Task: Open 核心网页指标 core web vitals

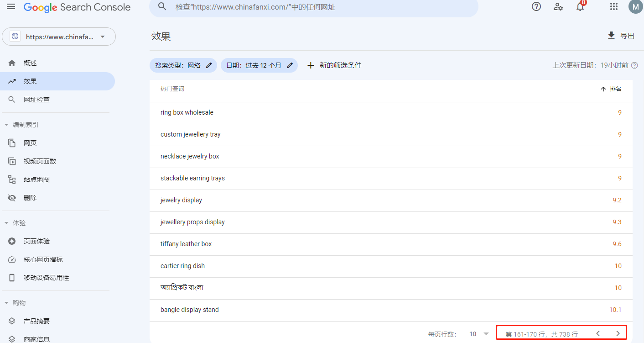Action: [58, 259]
